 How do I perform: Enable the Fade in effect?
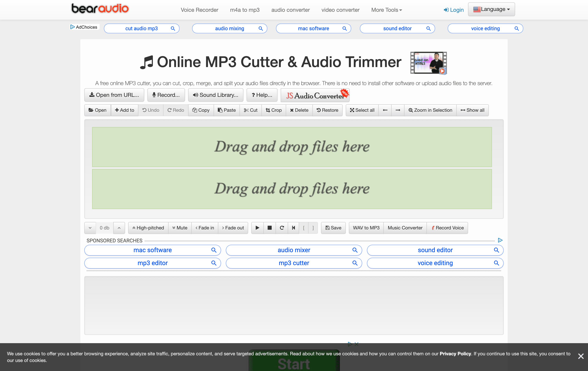coord(205,228)
